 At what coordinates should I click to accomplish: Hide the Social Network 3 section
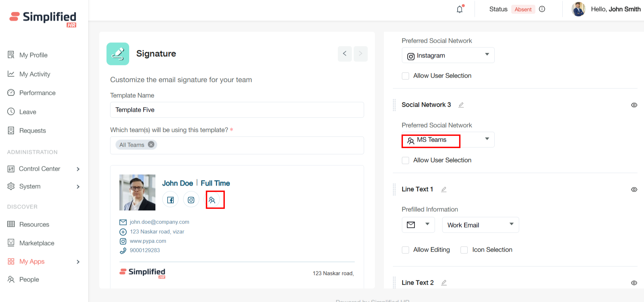634,105
